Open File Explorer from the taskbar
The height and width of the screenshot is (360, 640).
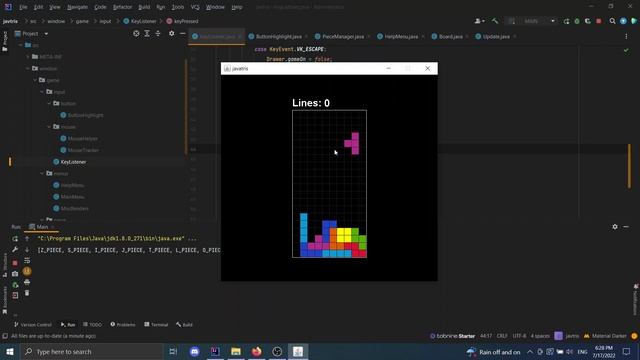pos(236,351)
